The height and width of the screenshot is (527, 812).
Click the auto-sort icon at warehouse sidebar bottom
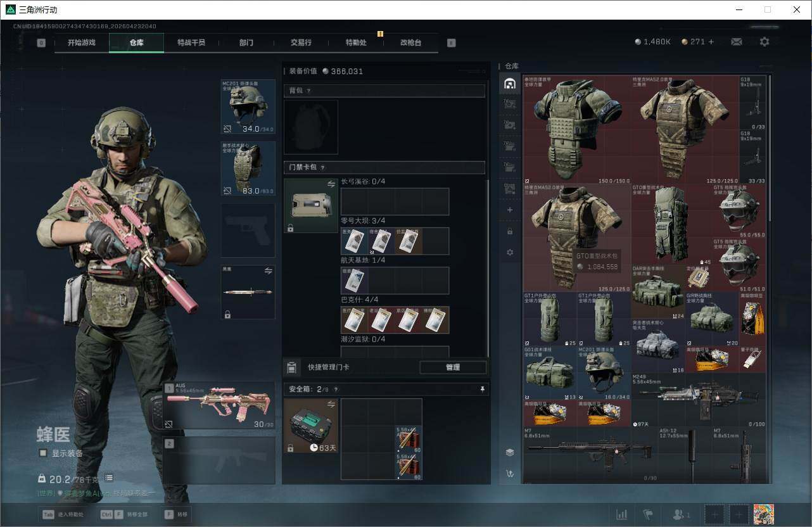[x=510, y=473]
